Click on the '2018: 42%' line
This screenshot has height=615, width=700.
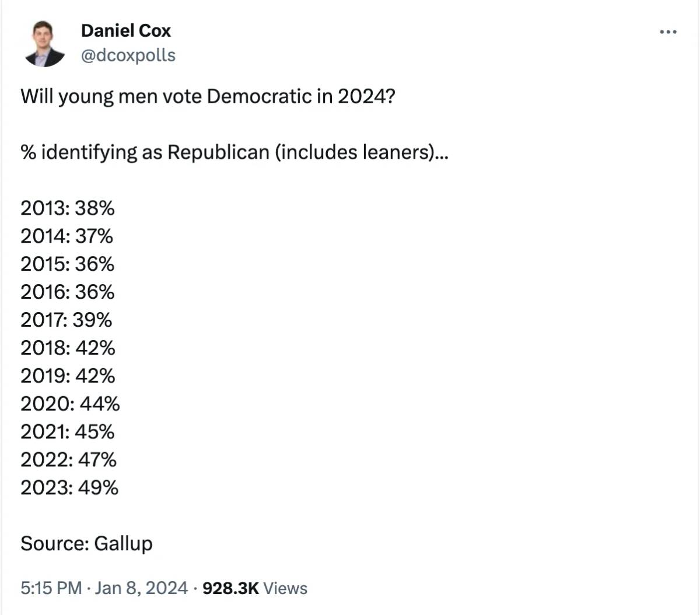[68, 348]
